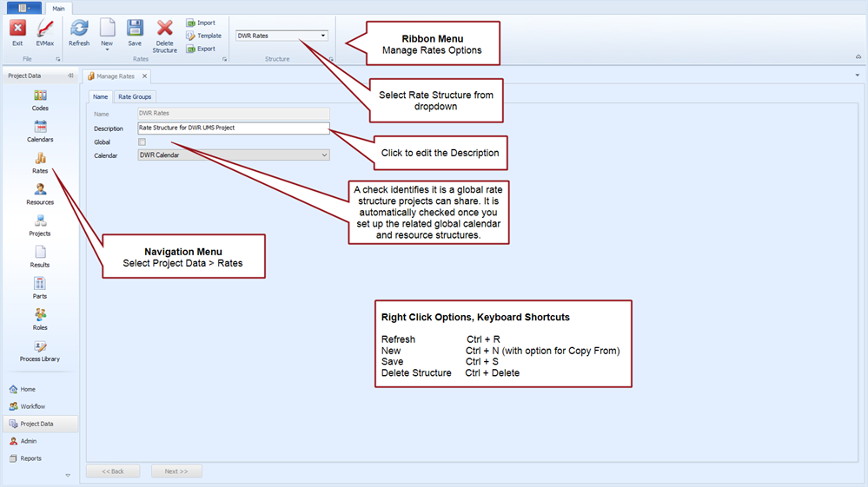Open Codes in Project Data panel

pyautogui.click(x=40, y=101)
